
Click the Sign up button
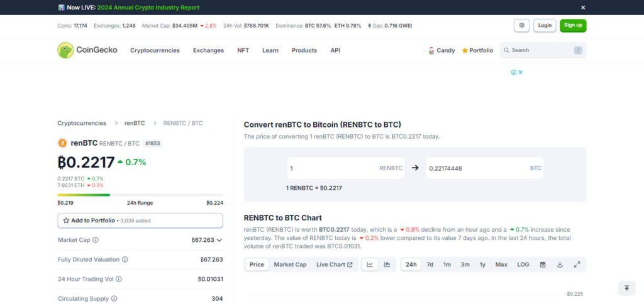click(x=573, y=25)
